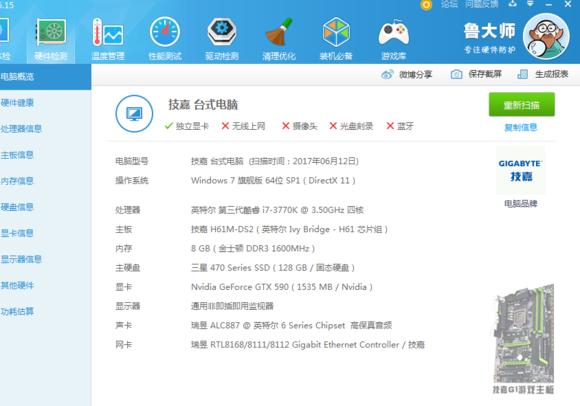Click the Windows 7 operating system text
This screenshot has width=580, height=406.
(x=273, y=180)
